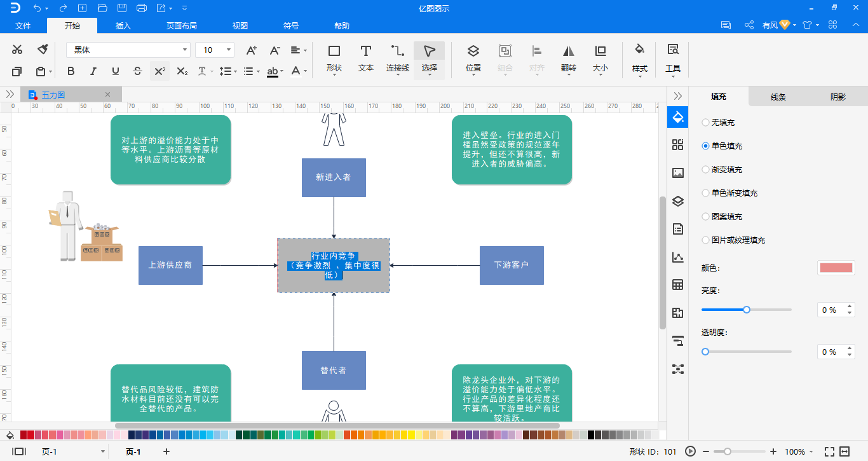Toggle superscript formatting

159,71
